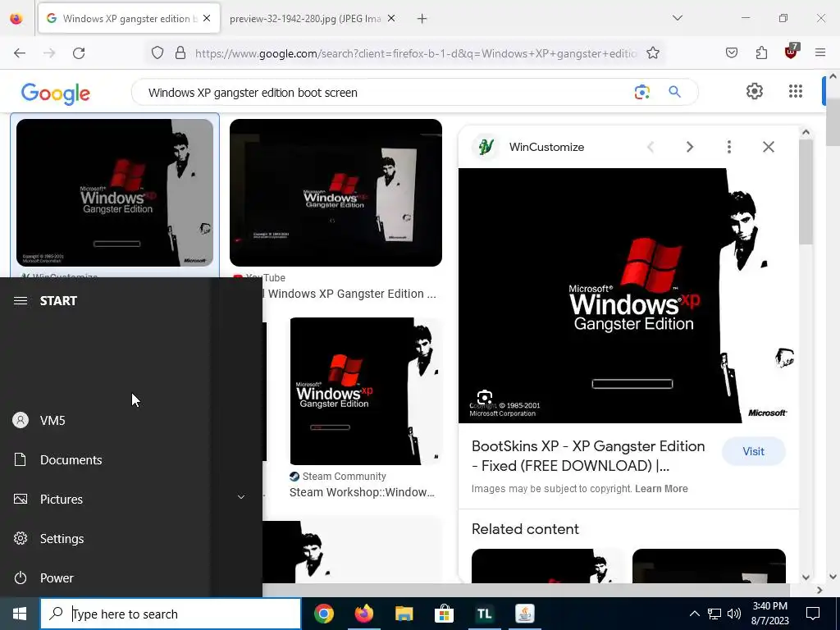This screenshot has width=840, height=630.
Task: Open the volume control tray icon
Action: [x=734, y=614]
